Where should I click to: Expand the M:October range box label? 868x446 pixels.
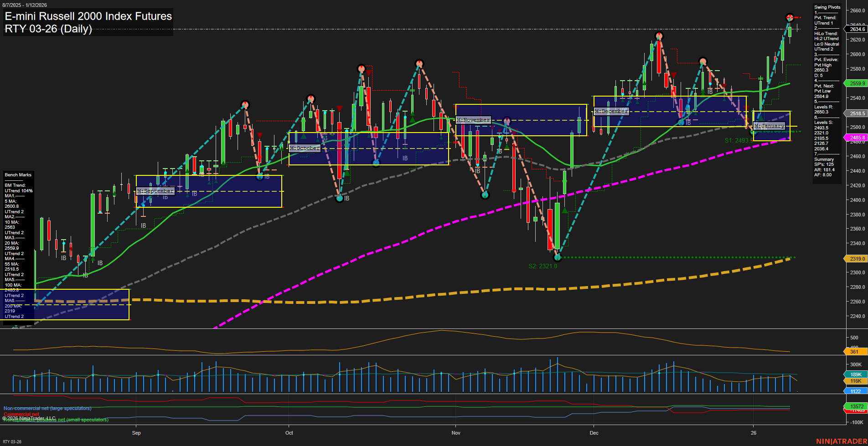[305, 148]
